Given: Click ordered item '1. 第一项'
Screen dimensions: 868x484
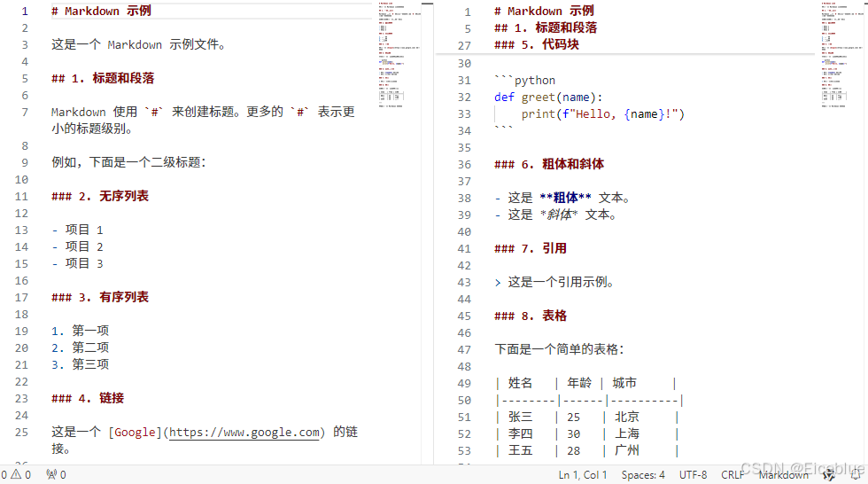Looking at the screenshot, I should click(x=81, y=331).
